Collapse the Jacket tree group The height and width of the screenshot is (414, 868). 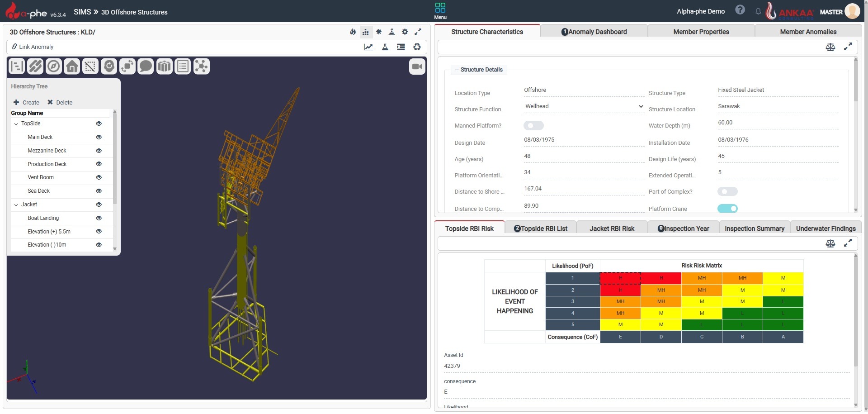coord(16,205)
